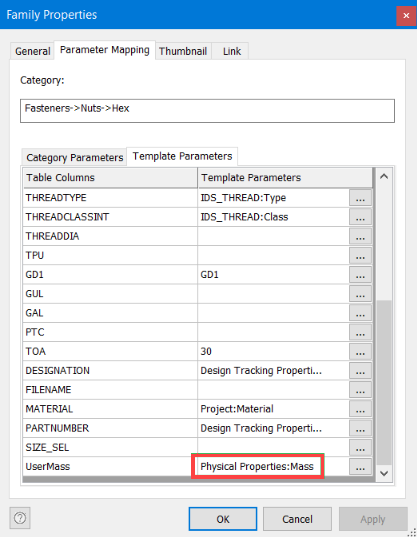
Task: Click scrollbar down arrow in table
Action: pyautogui.click(x=384, y=473)
